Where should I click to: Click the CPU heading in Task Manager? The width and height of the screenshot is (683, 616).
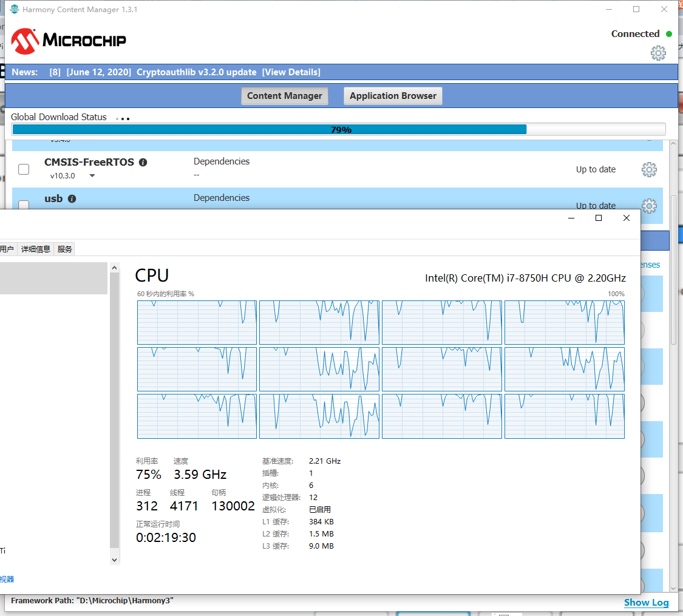pyautogui.click(x=152, y=276)
